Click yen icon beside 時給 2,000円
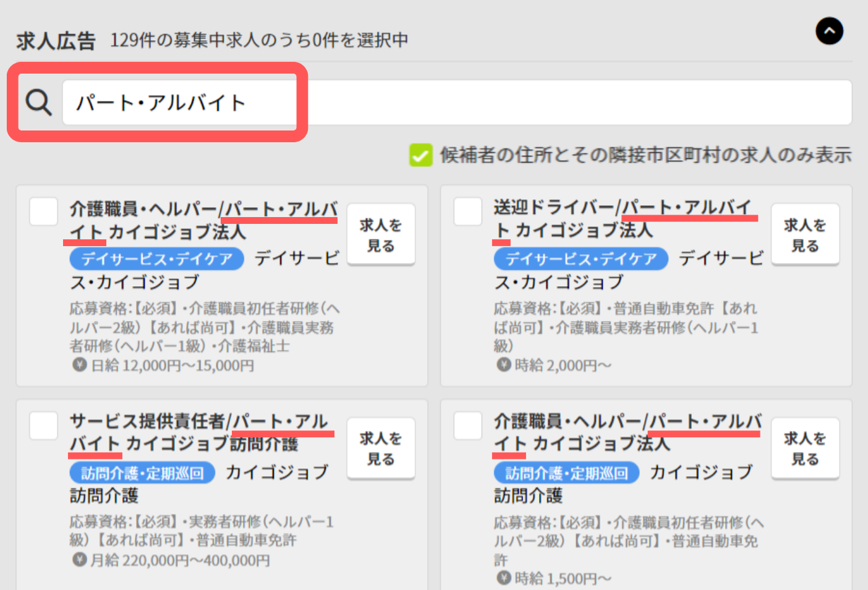 pyautogui.click(x=504, y=365)
